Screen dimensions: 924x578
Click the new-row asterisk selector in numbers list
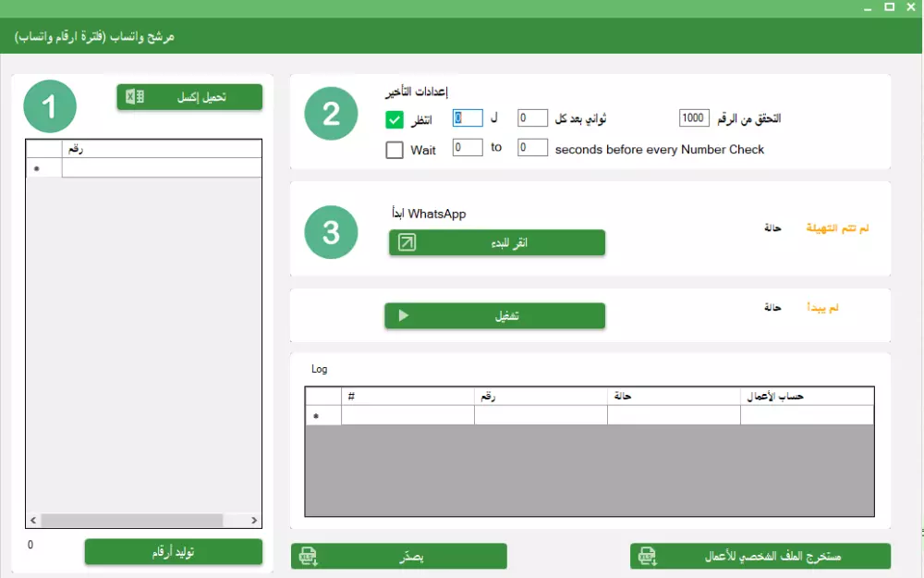44,168
